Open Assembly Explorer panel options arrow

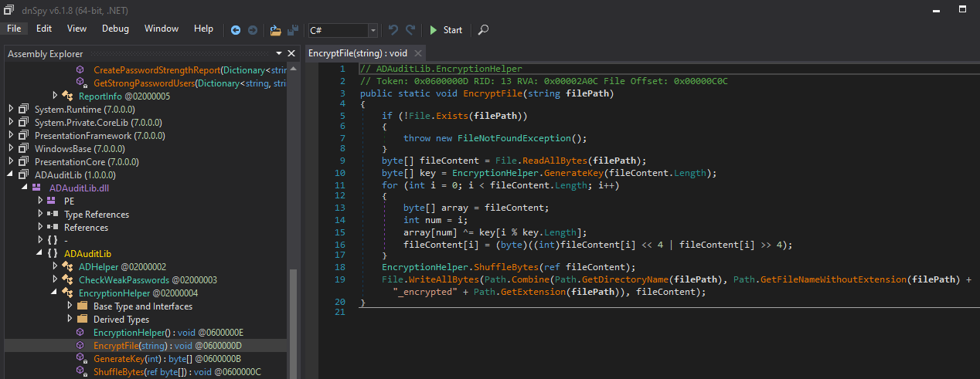(x=279, y=53)
